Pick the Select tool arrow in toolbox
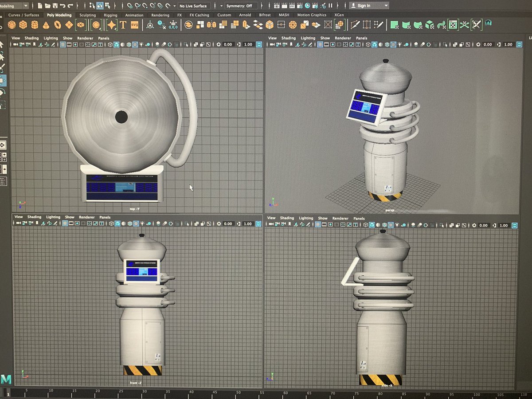532x399 pixels. coord(2,44)
